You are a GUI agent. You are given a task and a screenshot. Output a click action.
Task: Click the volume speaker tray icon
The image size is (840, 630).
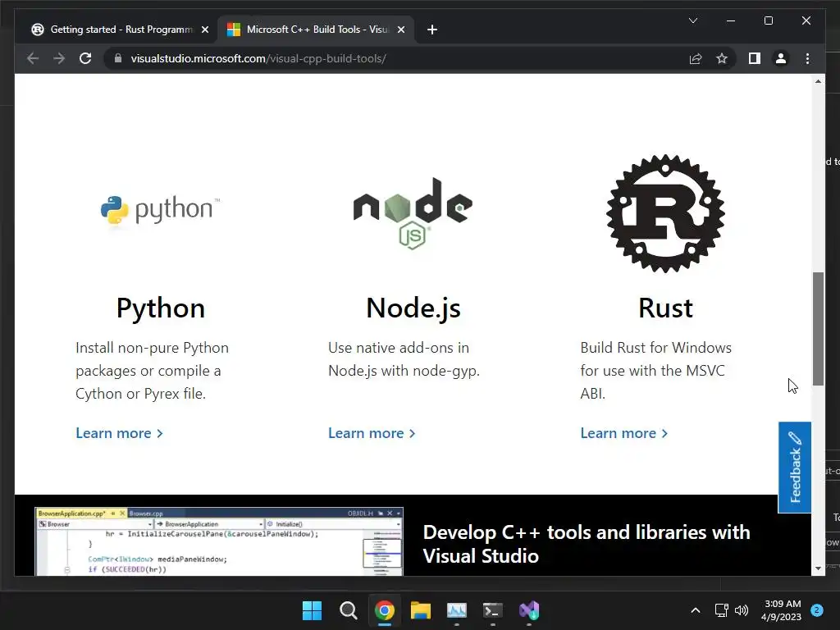click(x=742, y=610)
